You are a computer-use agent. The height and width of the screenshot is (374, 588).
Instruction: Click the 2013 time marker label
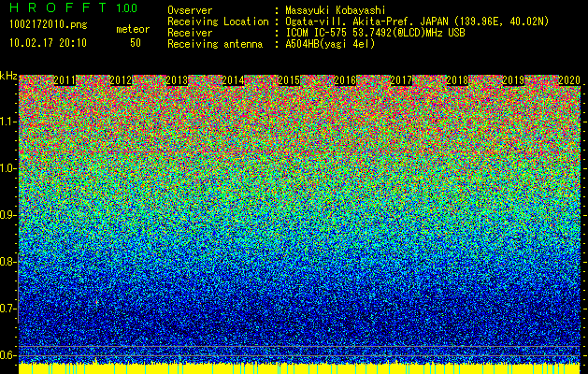pyautogui.click(x=177, y=80)
